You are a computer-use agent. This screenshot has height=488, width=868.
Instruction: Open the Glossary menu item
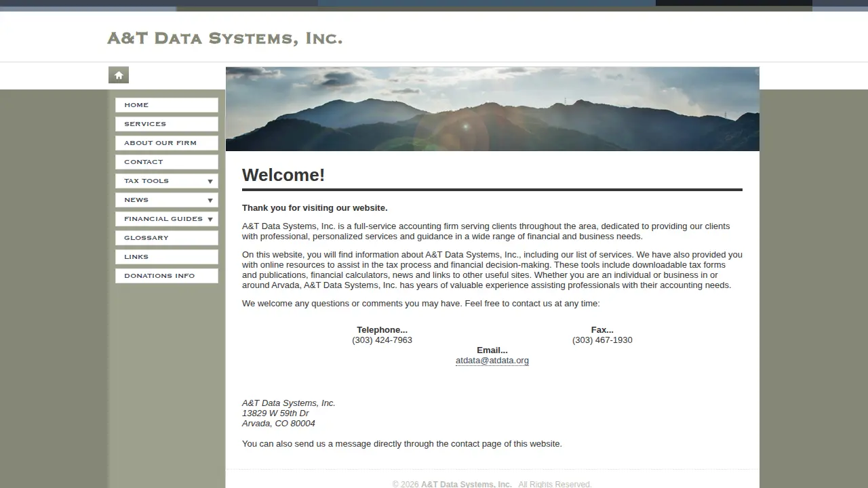(167, 238)
